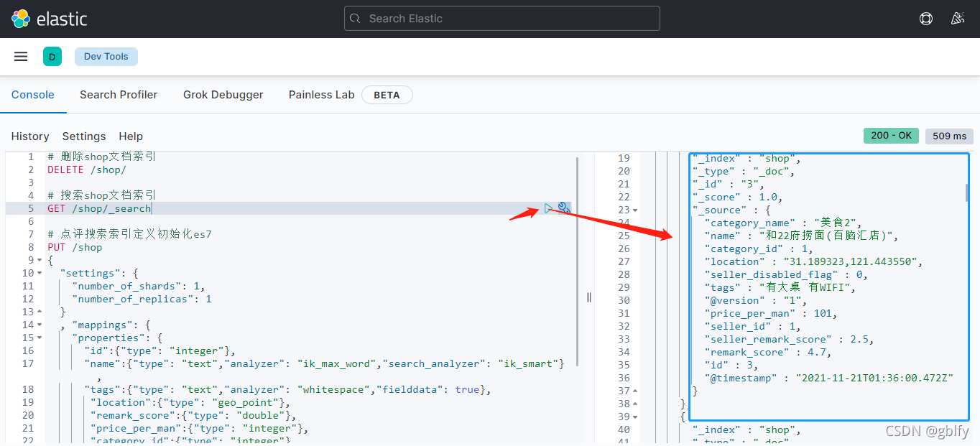Collapse the properties block at line 15

tap(40, 338)
